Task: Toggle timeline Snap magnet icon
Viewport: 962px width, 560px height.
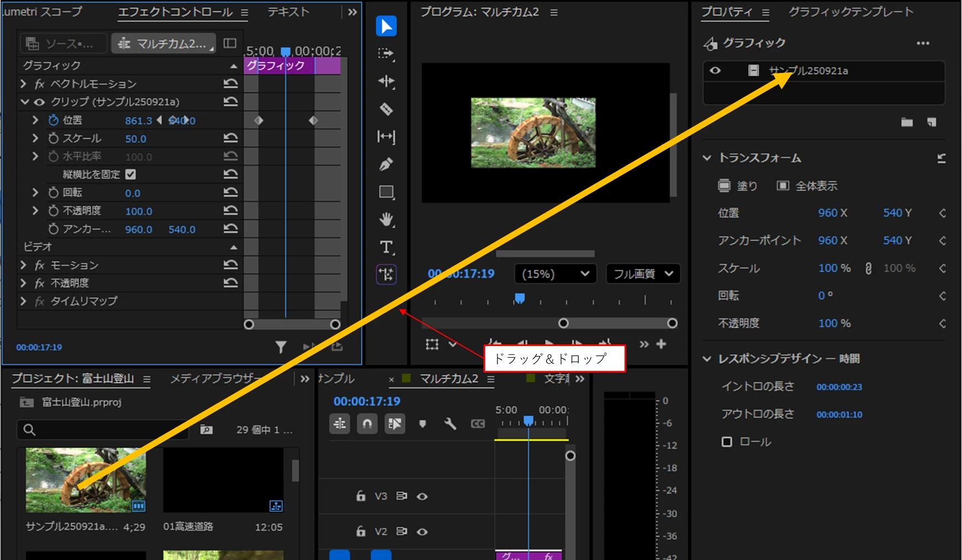Action: point(367,424)
